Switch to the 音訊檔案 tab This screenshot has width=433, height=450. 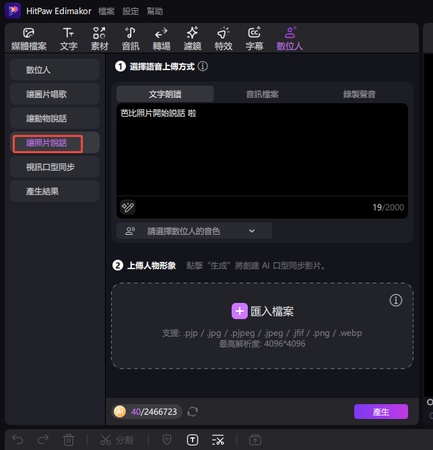(x=262, y=94)
